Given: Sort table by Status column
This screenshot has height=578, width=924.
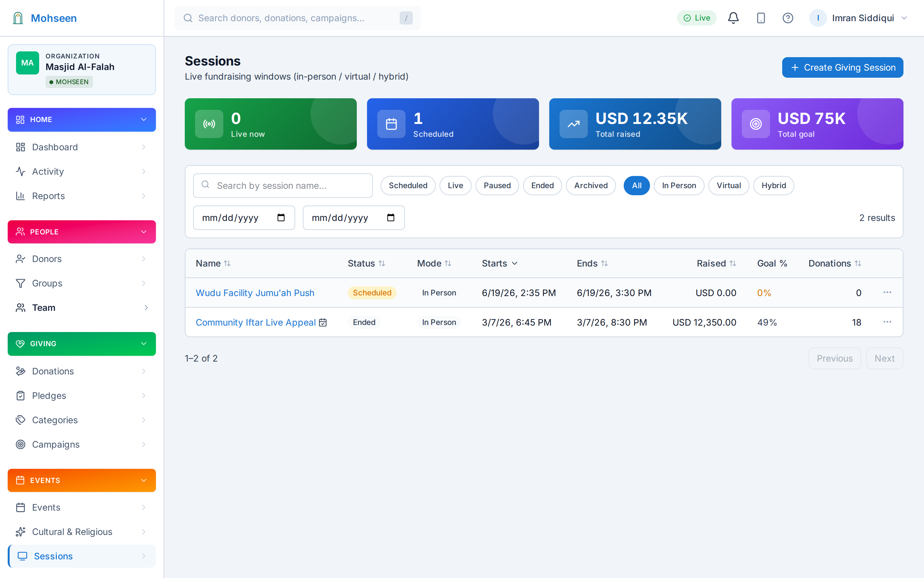Looking at the screenshot, I should (x=366, y=263).
